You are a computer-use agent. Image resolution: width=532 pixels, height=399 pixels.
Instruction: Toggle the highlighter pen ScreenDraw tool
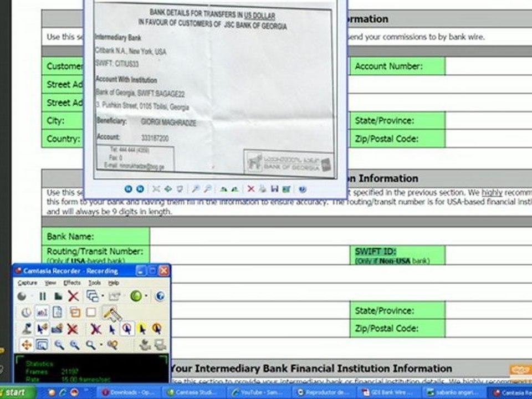(109, 312)
